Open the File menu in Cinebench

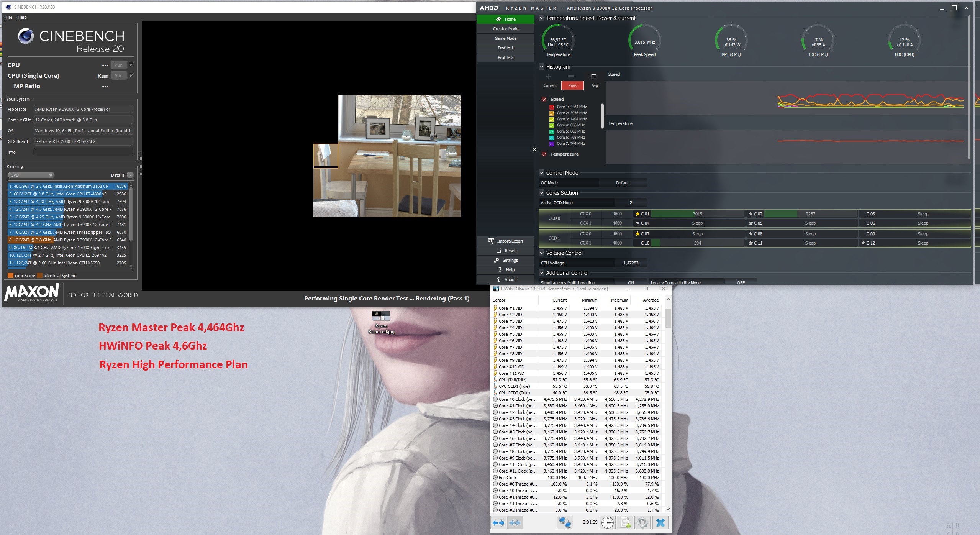point(8,17)
